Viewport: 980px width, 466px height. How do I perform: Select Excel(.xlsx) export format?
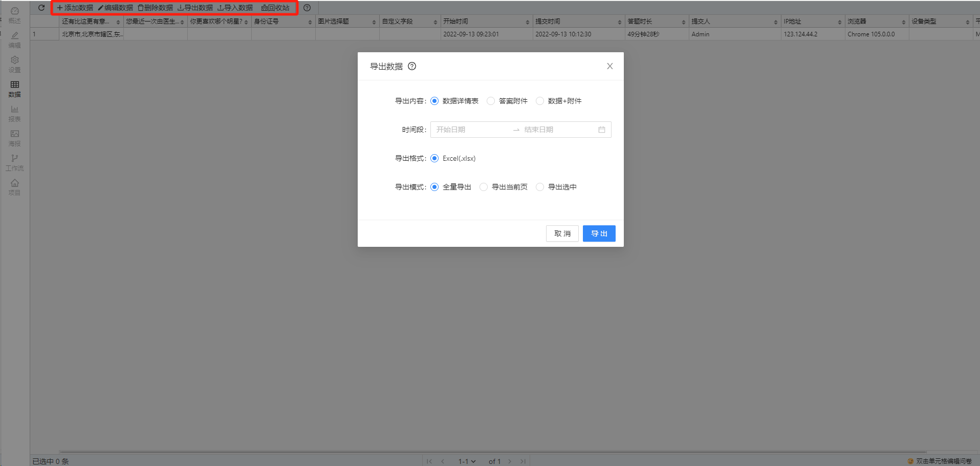[x=453, y=158]
